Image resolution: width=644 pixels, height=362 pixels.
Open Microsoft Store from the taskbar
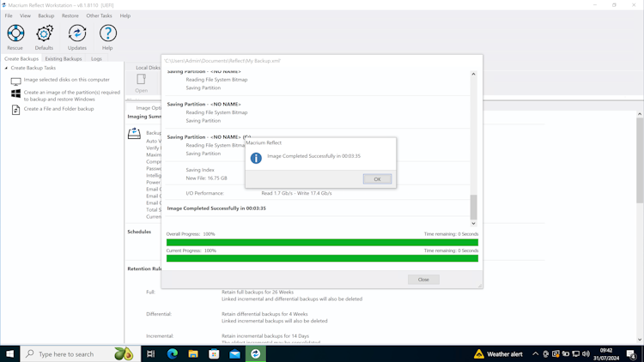214,353
